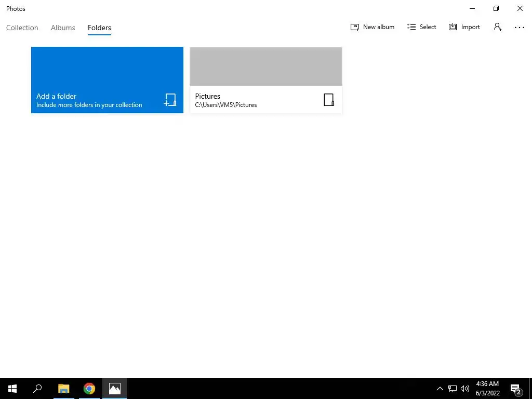This screenshot has width=532, height=399.
Task: Click the Import icon
Action: [453, 27]
